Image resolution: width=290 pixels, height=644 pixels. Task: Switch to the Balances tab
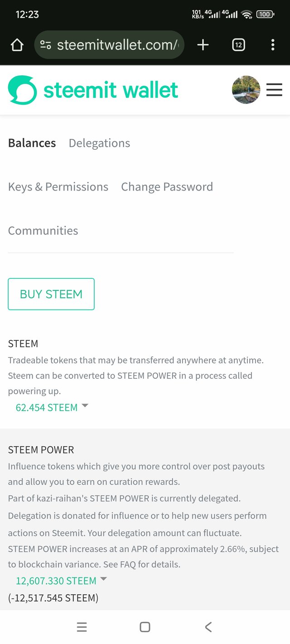click(32, 143)
